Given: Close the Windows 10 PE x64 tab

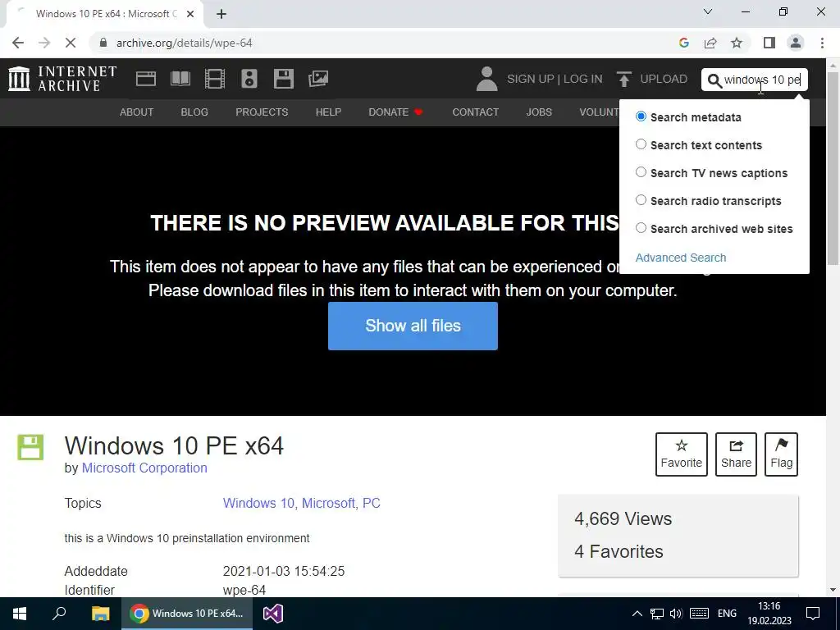Looking at the screenshot, I should 190,14.
